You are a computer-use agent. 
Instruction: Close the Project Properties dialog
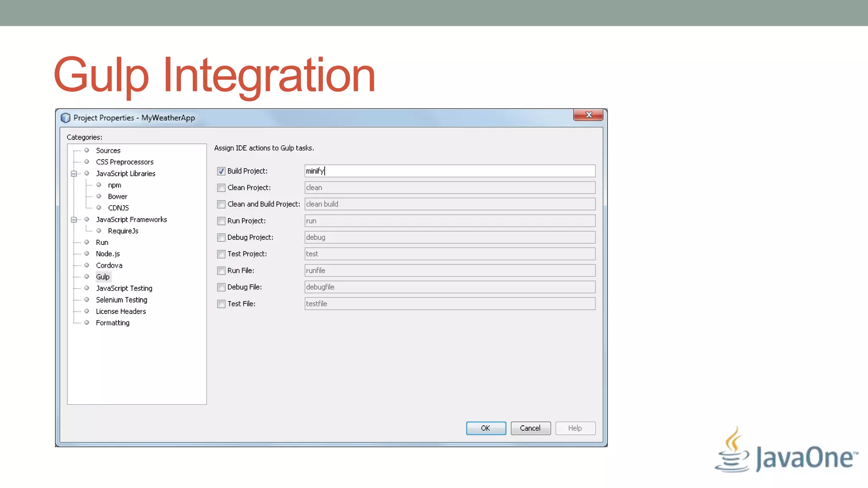pyautogui.click(x=588, y=115)
